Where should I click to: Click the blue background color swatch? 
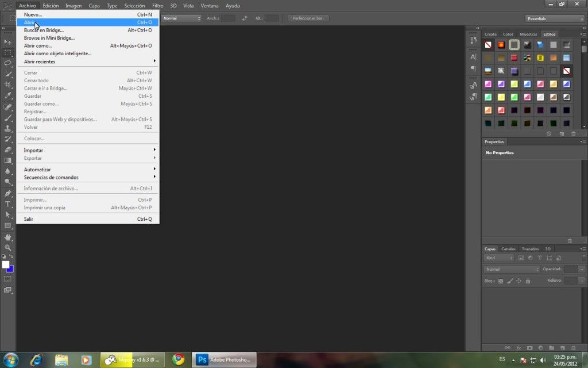coord(11,270)
